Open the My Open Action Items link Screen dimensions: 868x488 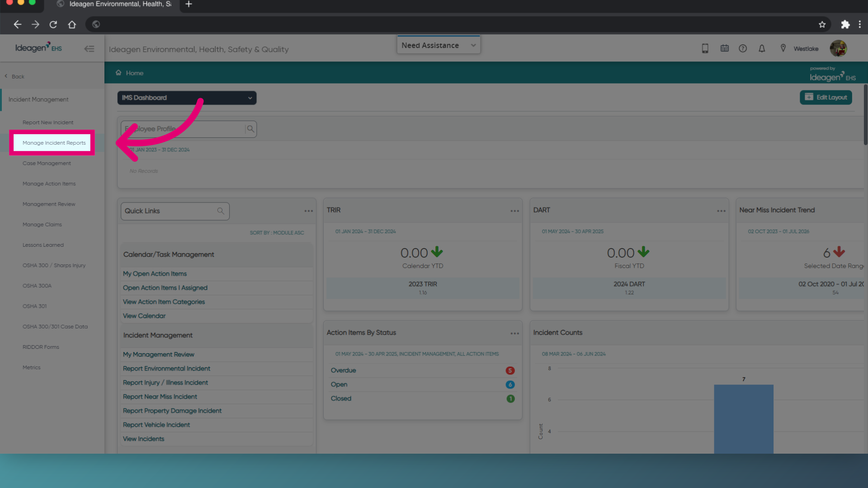155,274
